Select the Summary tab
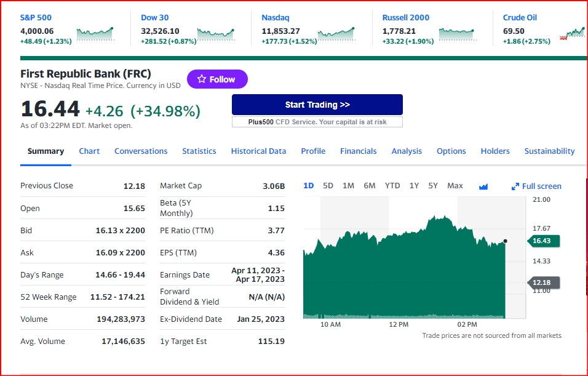This screenshot has height=376, width=588. 46,151
